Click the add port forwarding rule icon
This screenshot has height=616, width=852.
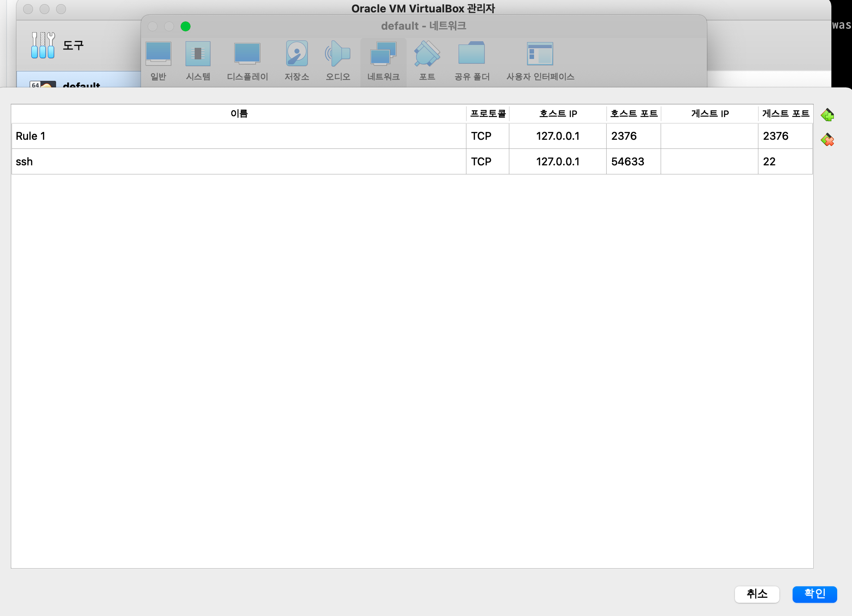827,115
